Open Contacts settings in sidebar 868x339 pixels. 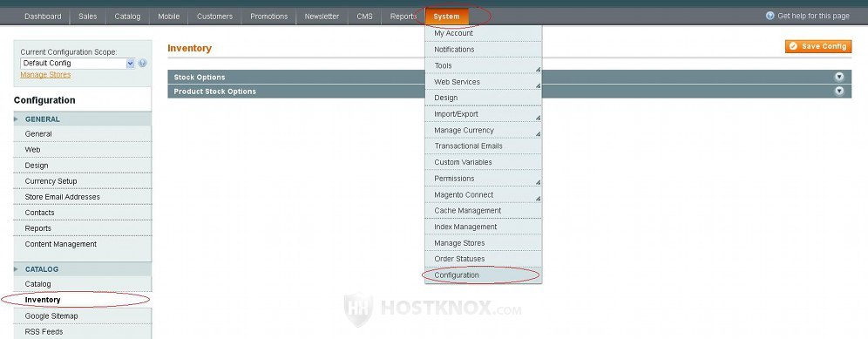click(x=83, y=213)
